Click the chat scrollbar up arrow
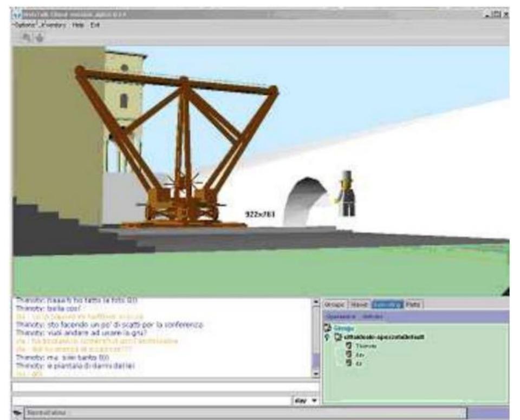The height and width of the screenshot is (420, 520). (x=316, y=301)
